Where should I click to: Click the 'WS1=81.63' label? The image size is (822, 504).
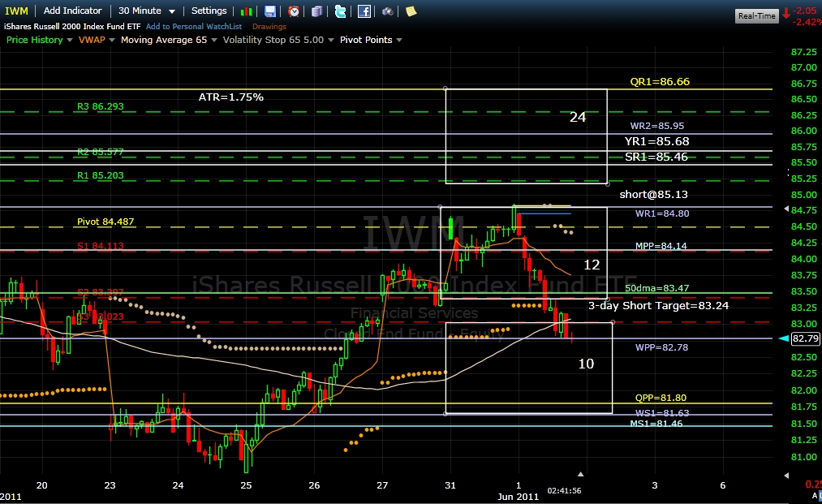(x=662, y=413)
